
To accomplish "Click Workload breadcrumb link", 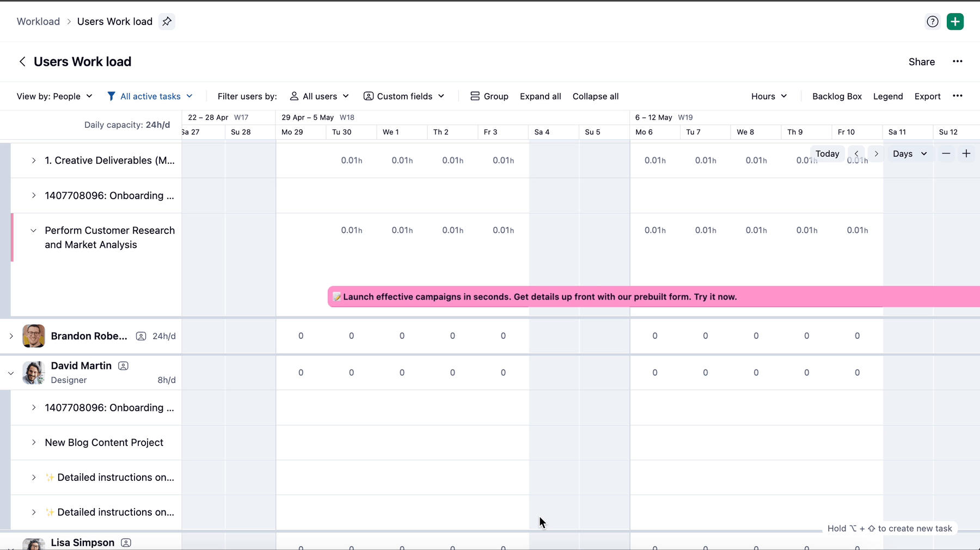I will pos(38,21).
